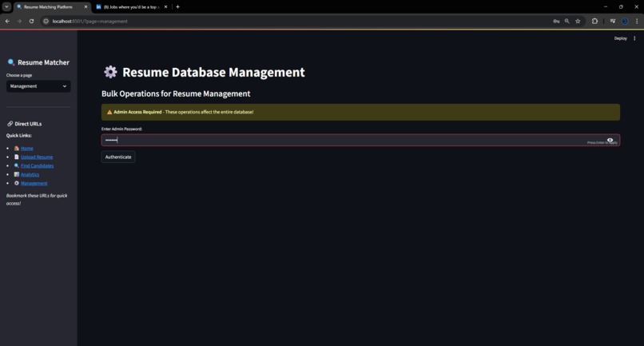Click the Authenticate button
This screenshot has height=346, width=644.
point(118,157)
